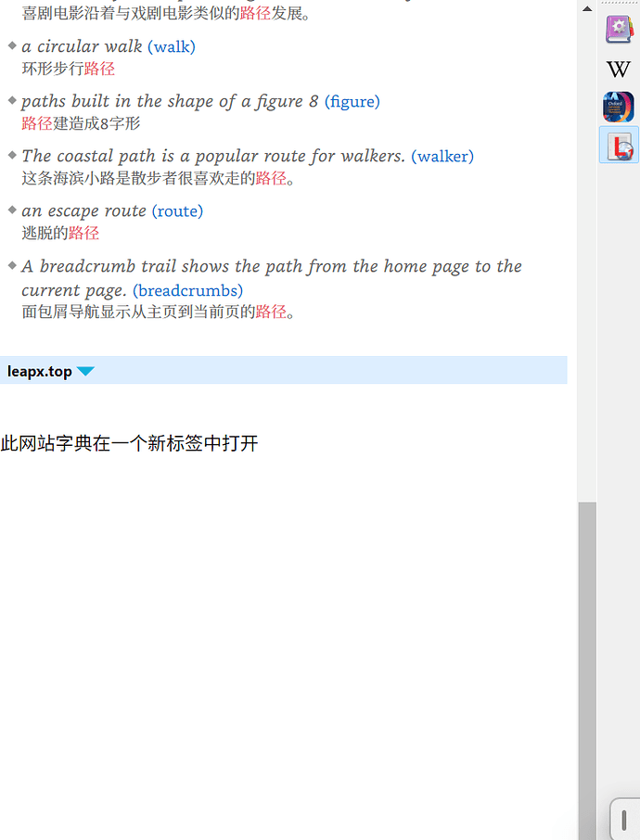Open the purple dictionary settings book icon
This screenshot has width=640, height=840.
tap(619, 29)
